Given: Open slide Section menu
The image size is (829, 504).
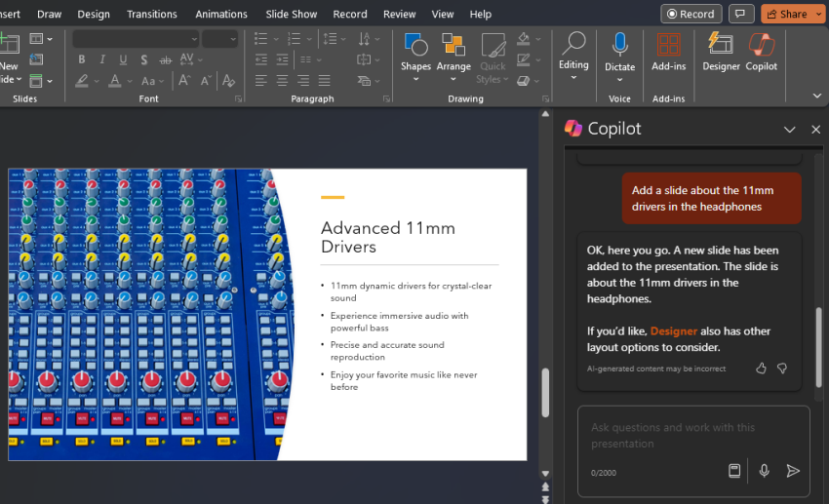Looking at the screenshot, I should point(41,81).
